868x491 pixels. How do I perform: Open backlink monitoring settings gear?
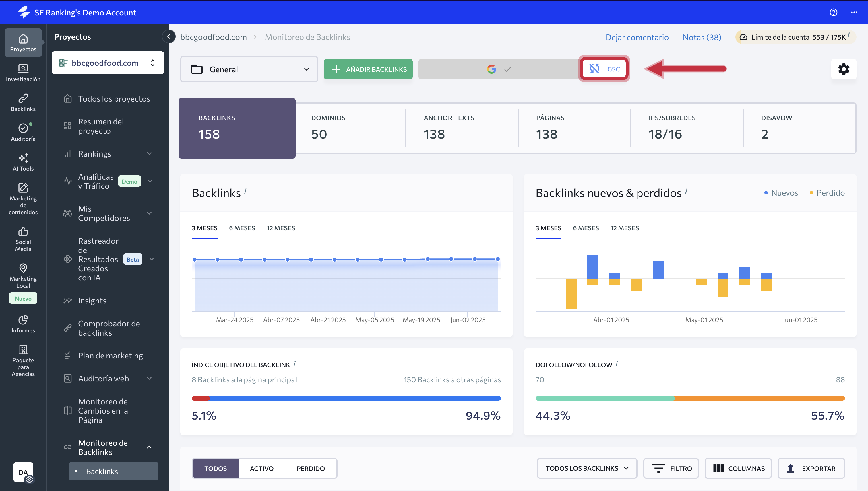coord(843,69)
